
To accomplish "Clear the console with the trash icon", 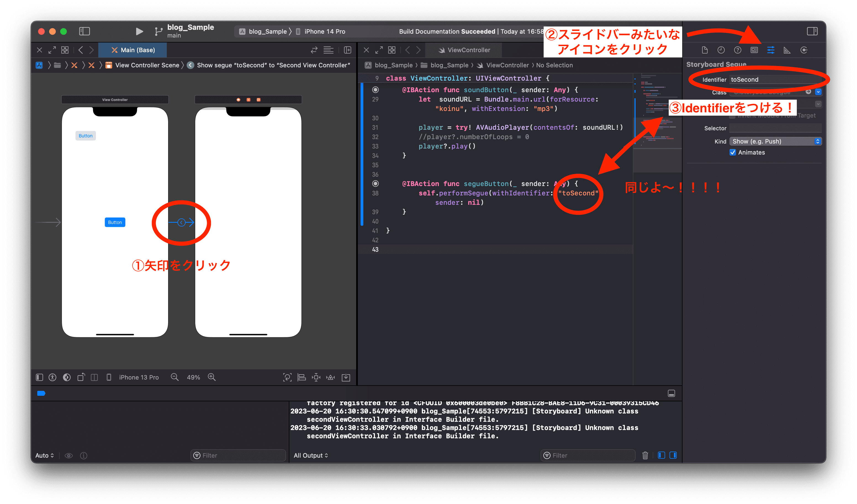I will click(x=645, y=455).
